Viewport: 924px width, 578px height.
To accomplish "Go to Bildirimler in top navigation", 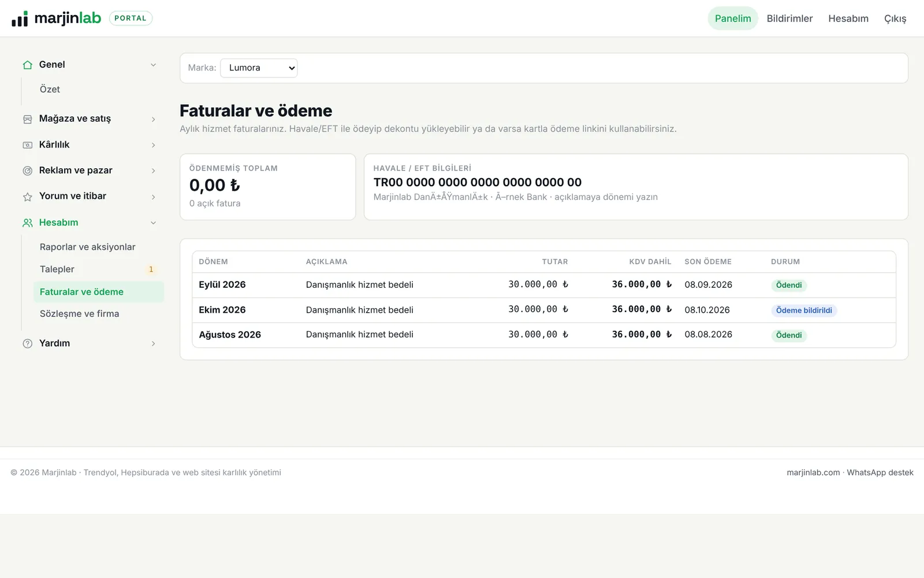I will 789,18.
